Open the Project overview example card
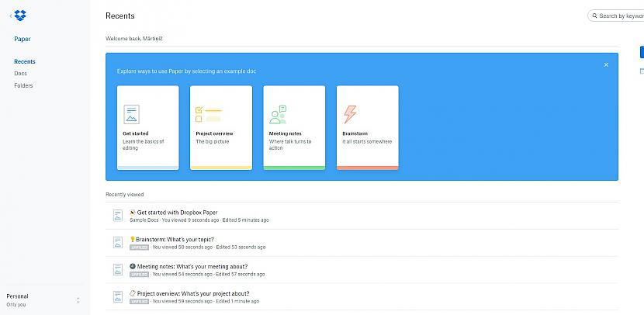The height and width of the screenshot is (315, 644). click(x=221, y=128)
